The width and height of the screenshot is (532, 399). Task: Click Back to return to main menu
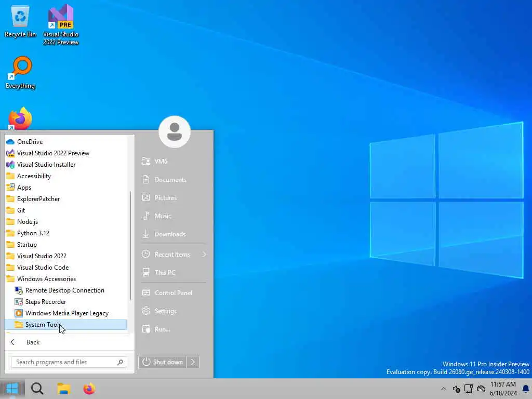[69, 342]
